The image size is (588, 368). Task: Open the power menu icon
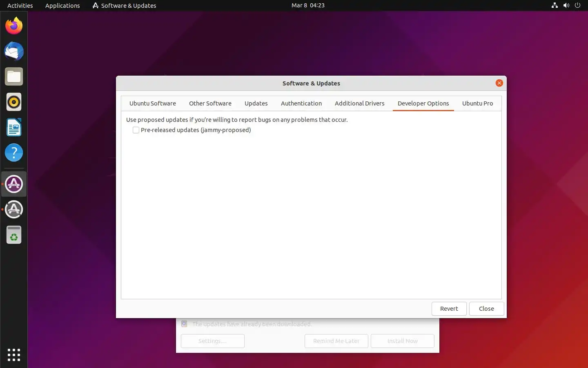tap(577, 5)
